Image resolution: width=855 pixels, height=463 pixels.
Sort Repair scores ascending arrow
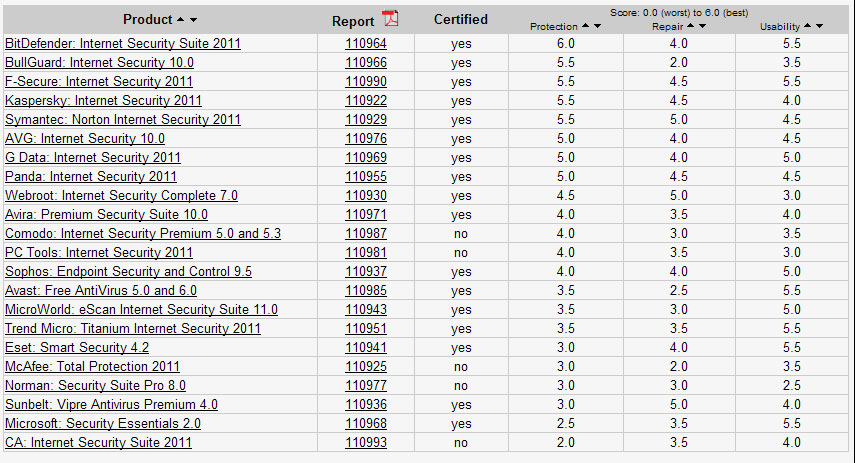(691, 26)
